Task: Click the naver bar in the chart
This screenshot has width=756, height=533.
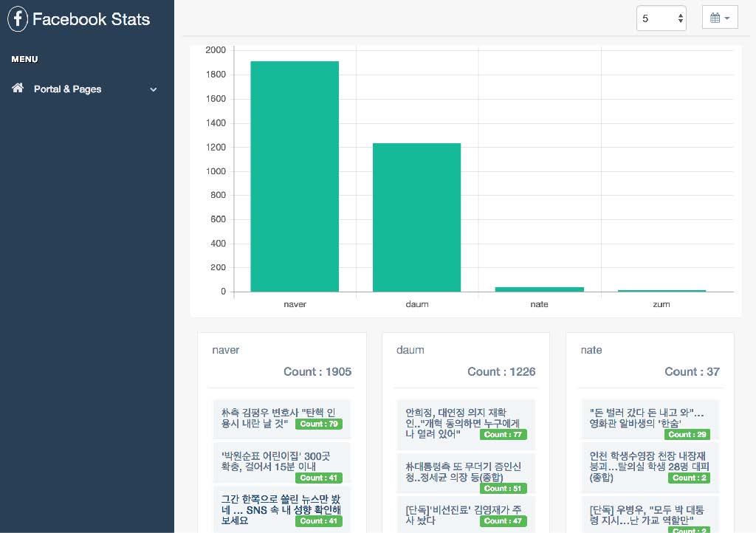Action: [x=295, y=176]
